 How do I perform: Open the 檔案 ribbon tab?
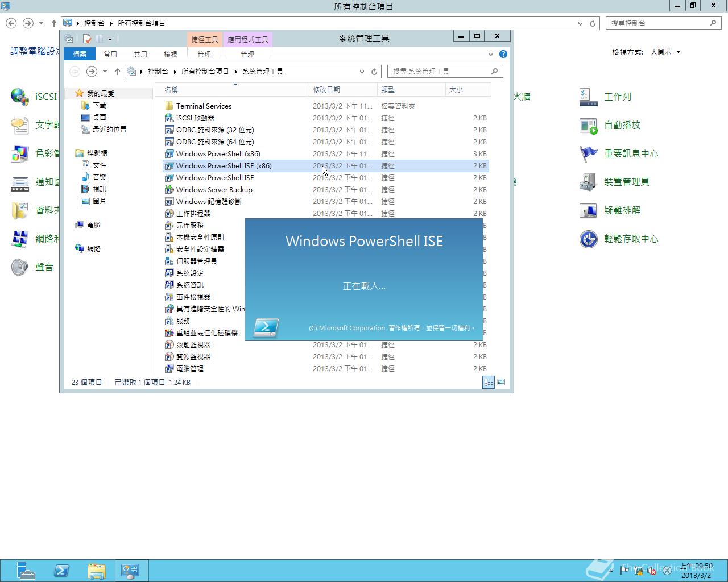(x=80, y=54)
